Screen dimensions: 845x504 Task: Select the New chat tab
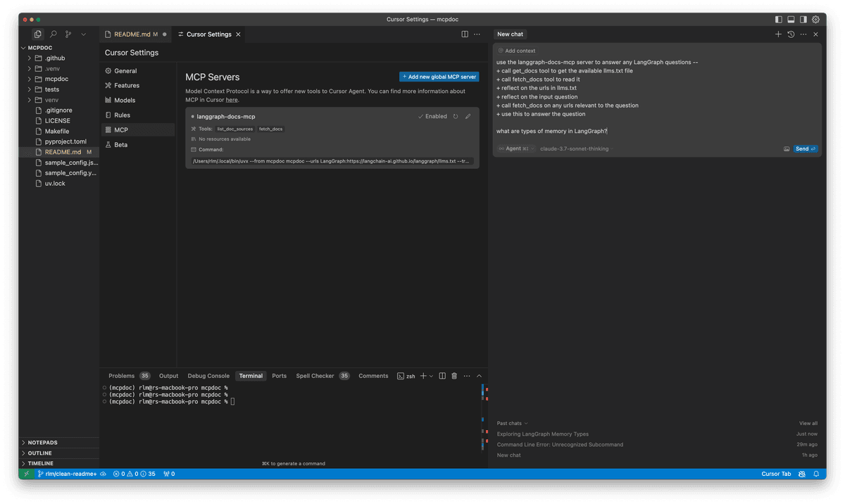[510, 34]
